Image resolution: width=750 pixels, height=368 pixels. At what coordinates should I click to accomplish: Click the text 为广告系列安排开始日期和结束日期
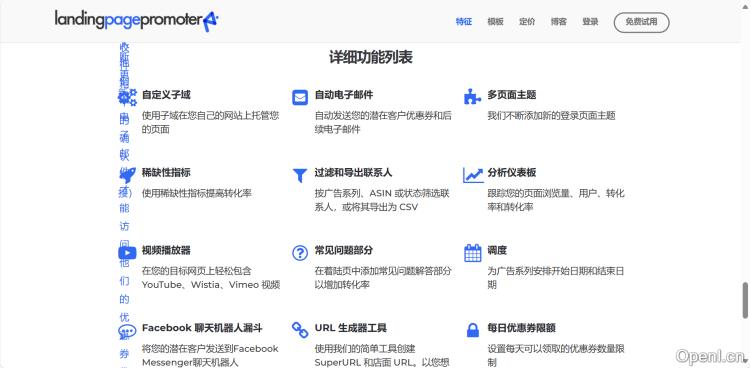(556, 278)
